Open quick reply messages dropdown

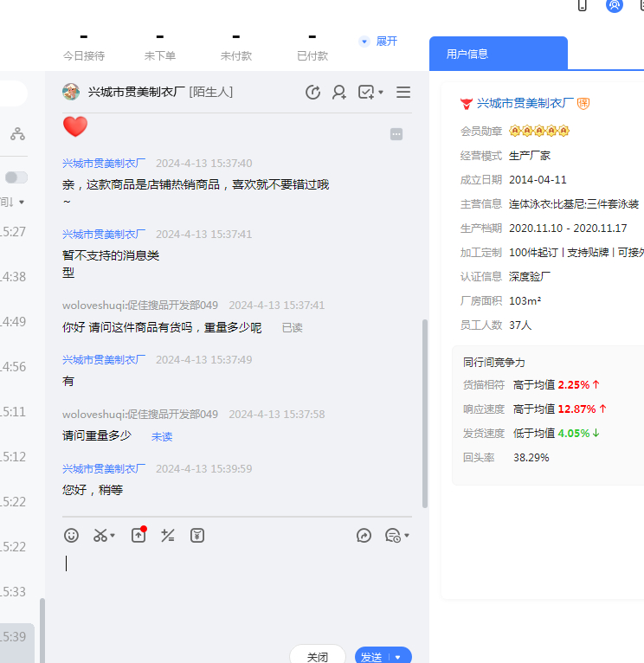pos(396,536)
